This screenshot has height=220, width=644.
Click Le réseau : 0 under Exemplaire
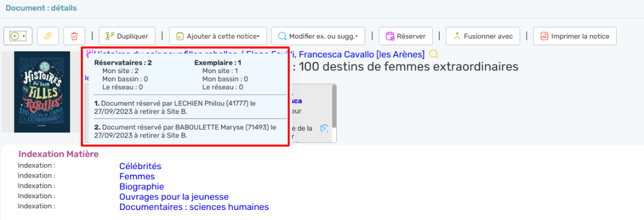(222, 87)
